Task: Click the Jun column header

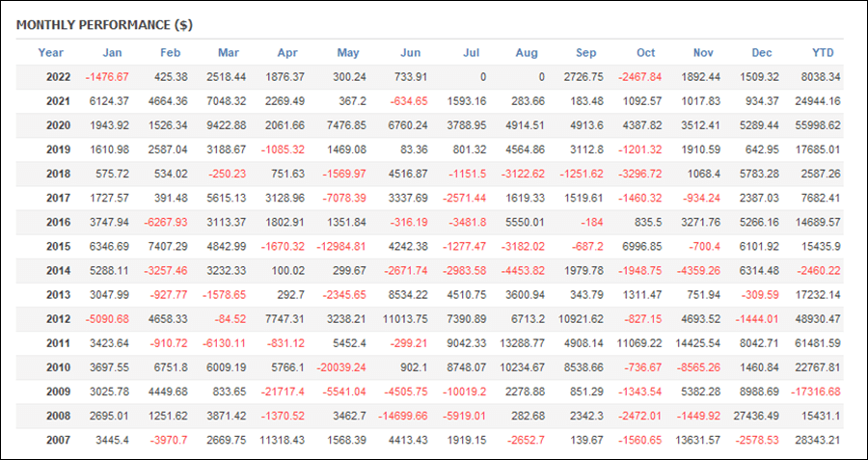Action: pos(410,53)
